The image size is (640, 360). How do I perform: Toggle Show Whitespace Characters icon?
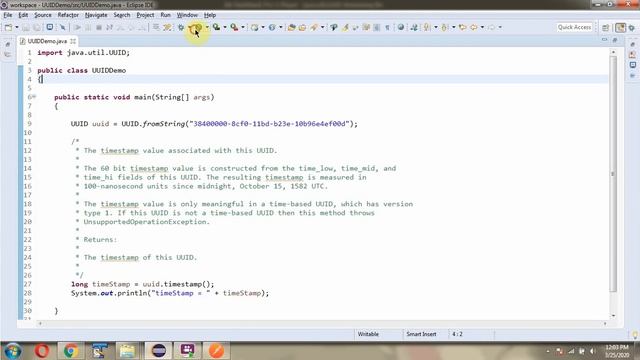(387, 27)
